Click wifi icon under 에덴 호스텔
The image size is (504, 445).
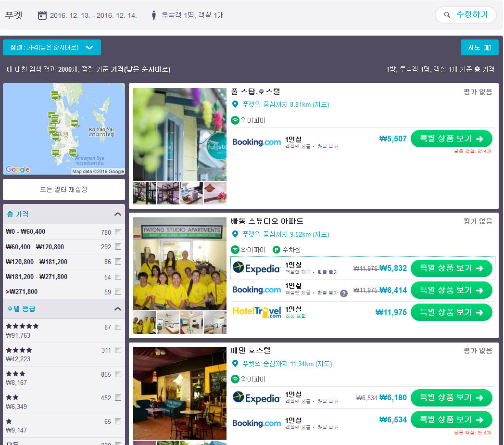coord(235,379)
